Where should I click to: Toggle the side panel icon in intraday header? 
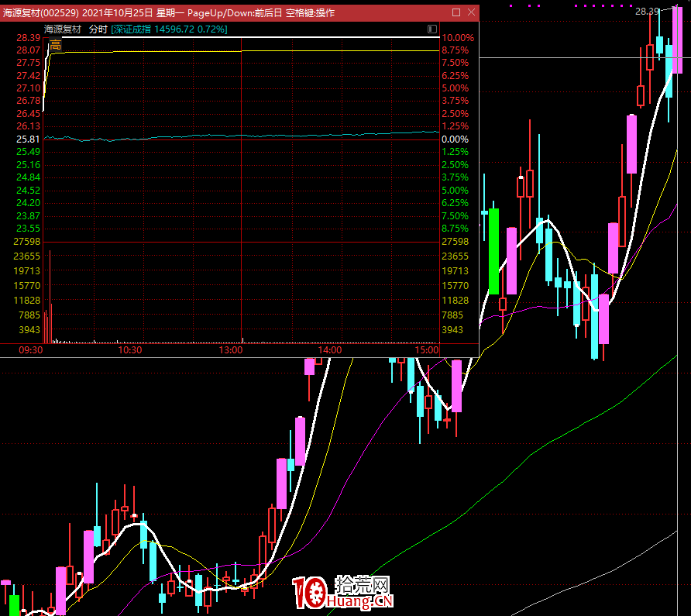[x=432, y=29]
